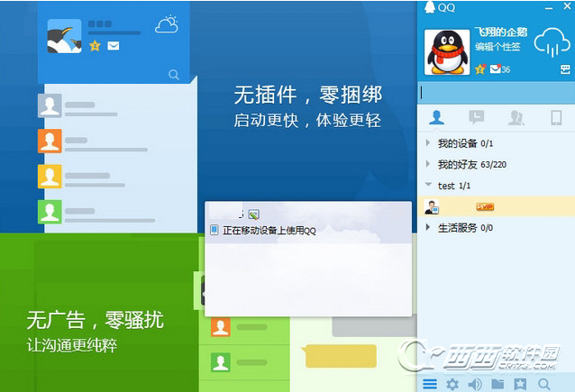
Task: Click mobile device icon in contact popup
Action: tap(214, 231)
